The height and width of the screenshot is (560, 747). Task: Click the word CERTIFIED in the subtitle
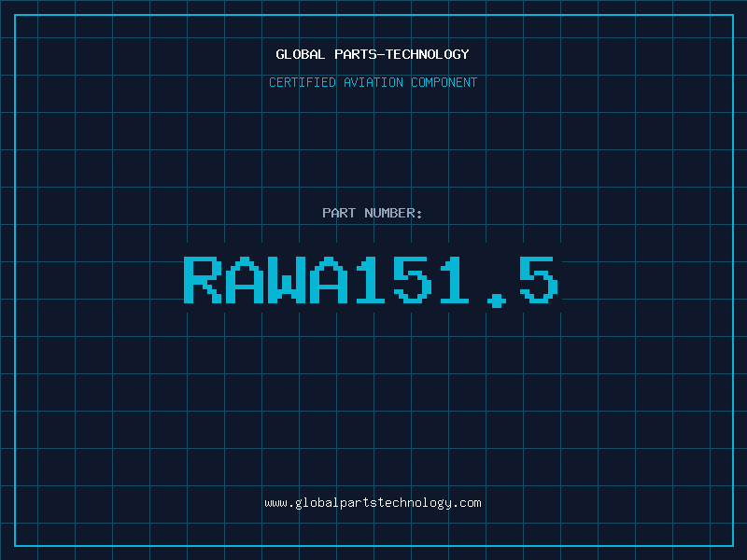(303, 82)
